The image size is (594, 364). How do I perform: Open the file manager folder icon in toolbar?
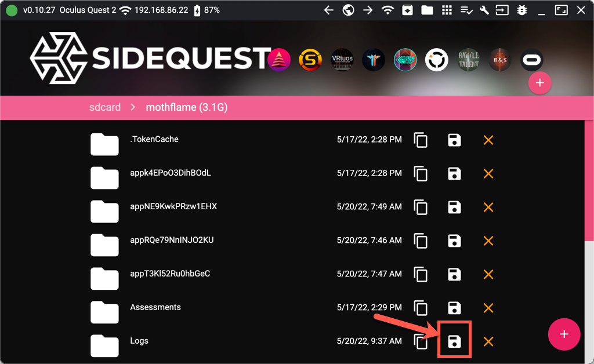pyautogui.click(x=427, y=10)
